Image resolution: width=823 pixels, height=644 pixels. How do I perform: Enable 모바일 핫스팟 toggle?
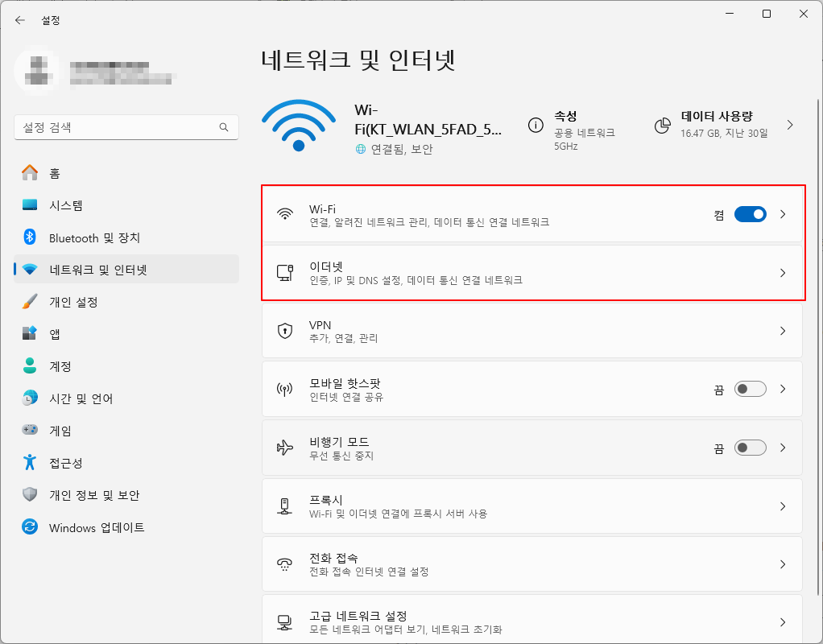click(x=750, y=389)
